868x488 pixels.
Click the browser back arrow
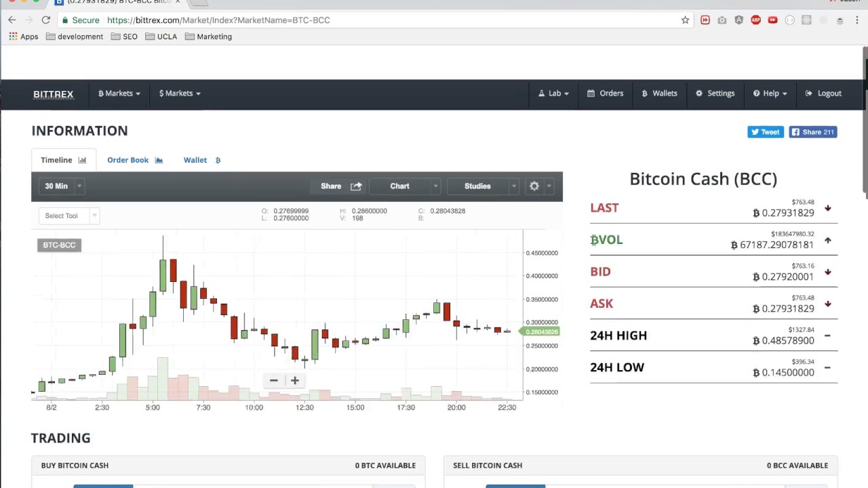(x=12, y=20)
